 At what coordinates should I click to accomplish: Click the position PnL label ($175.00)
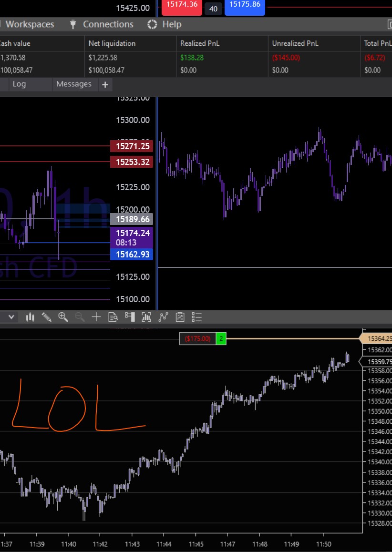197,338
